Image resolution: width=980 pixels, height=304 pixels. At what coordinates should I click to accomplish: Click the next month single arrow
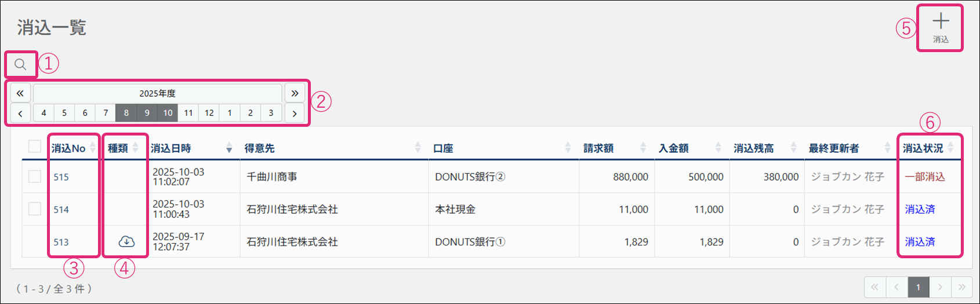tap(295, 113)
